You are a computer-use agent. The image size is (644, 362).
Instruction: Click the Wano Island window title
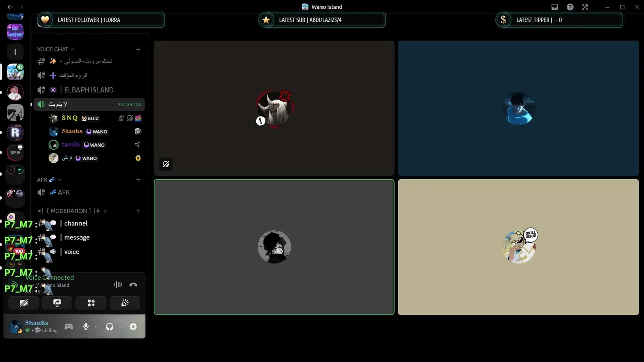321,7
